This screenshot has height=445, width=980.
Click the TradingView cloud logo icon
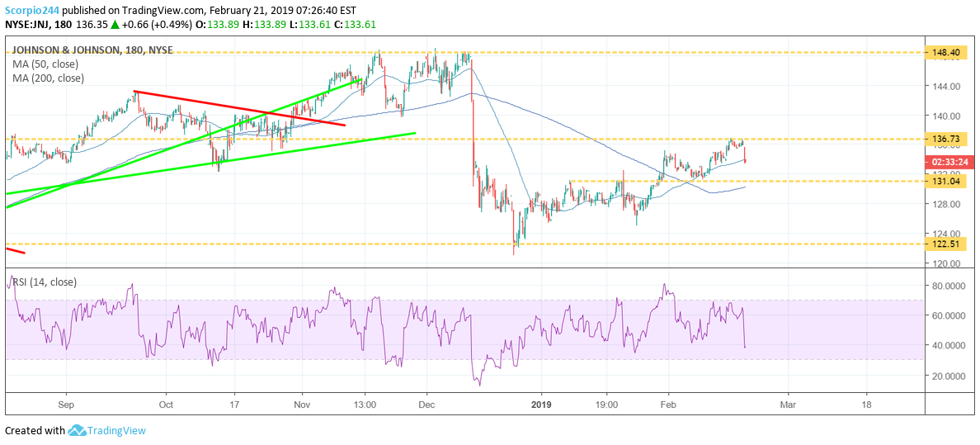coord(78,430)
